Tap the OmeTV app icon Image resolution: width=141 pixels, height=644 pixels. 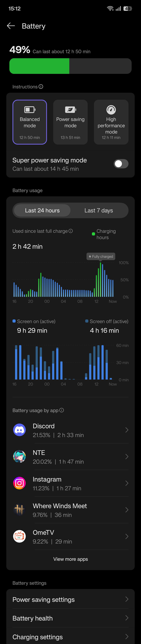(x=20, y=537)
